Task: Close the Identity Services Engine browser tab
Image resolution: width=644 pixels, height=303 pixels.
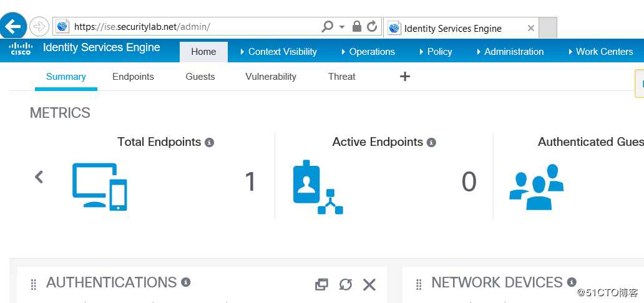Action: coord(530,28)
